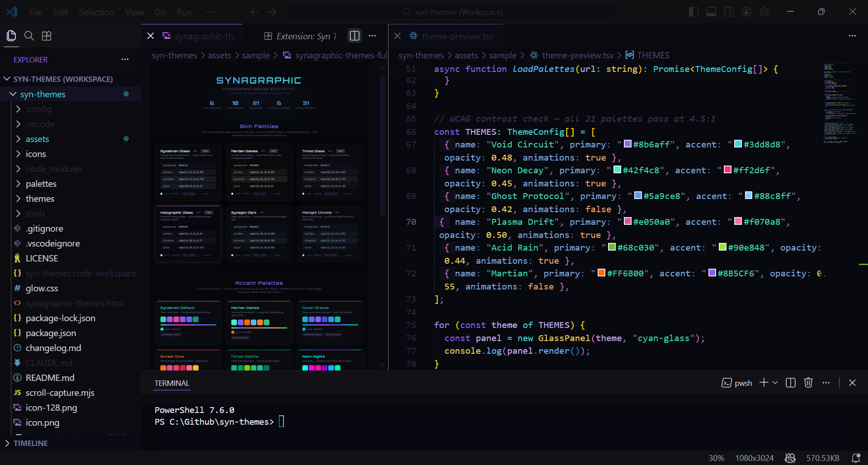
Task: Expand the themes folder
Action: click(19, 198)
